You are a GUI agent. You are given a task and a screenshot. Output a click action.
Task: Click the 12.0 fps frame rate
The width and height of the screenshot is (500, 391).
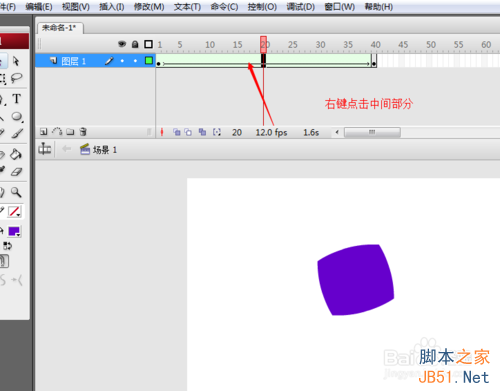pos(271,133)
